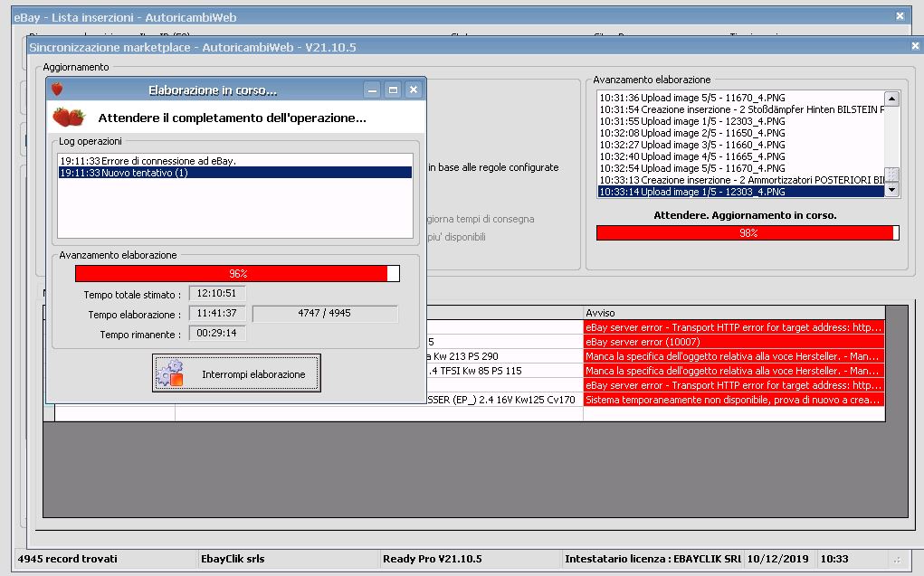924x576 pixels.
Task: Select row '10:32:08 Upload image 2/5 - 11650_4.PNG'
Action: tap(740, 133)
